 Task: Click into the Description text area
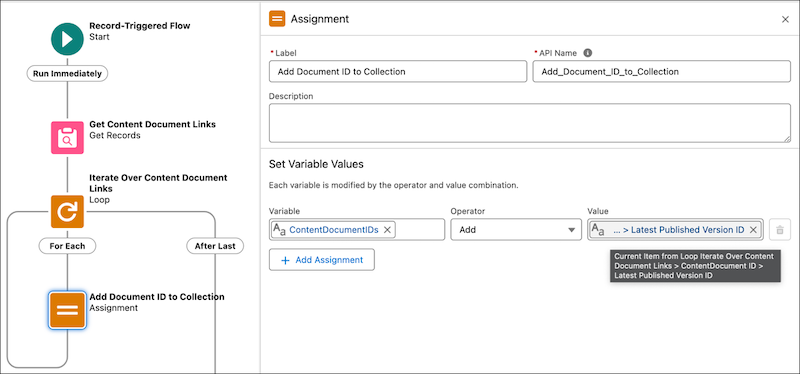[x=530, y=123]
